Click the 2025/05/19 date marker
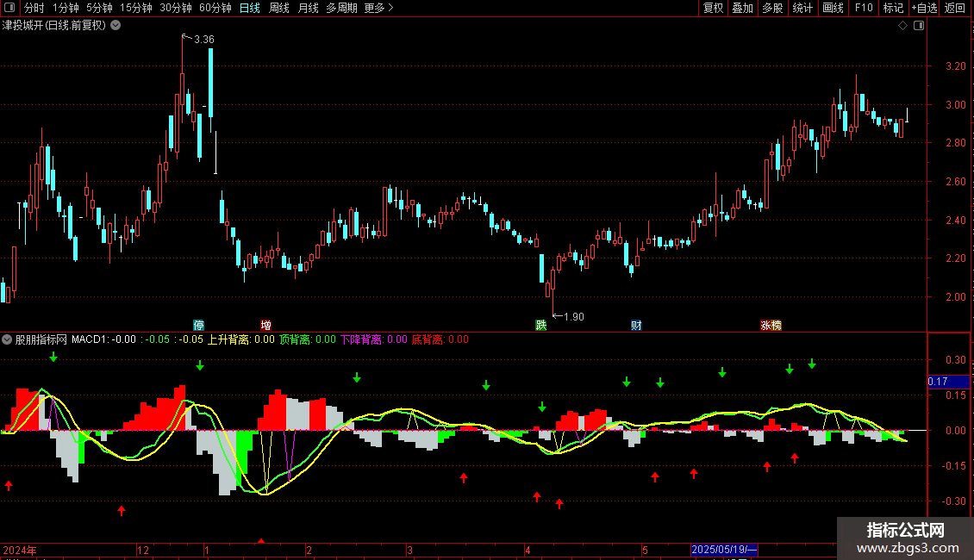The height and width of the screenshot is (560, 974). point(724,550)
